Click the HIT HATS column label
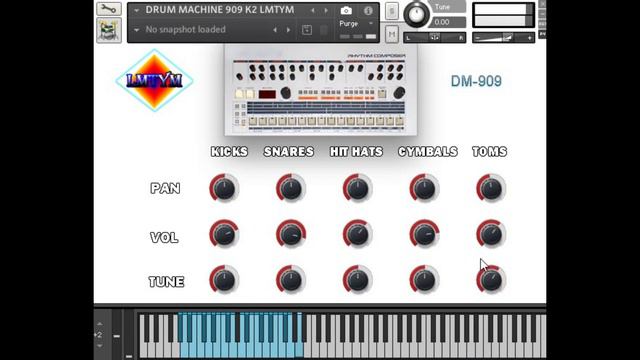The width and height of the screenshot is (640, 360). (x=356, y=152)
